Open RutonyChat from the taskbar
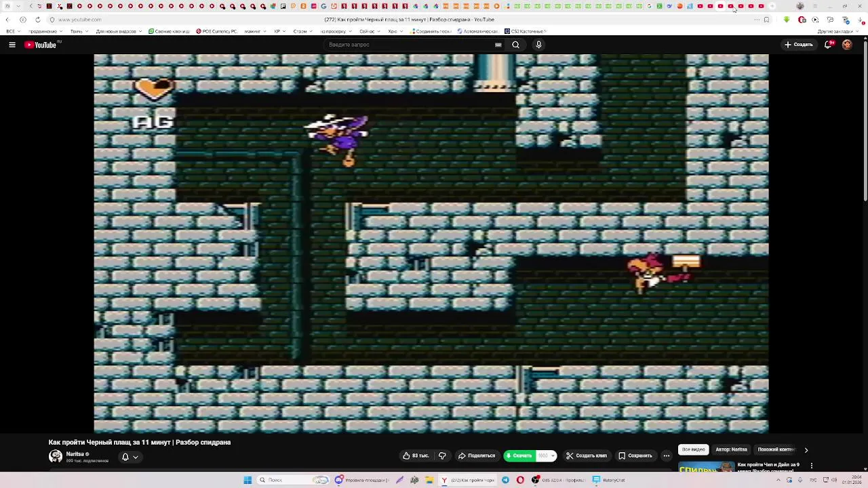Image resolution: width=868 pixels, height=488 pixels. tap(610, 480)
